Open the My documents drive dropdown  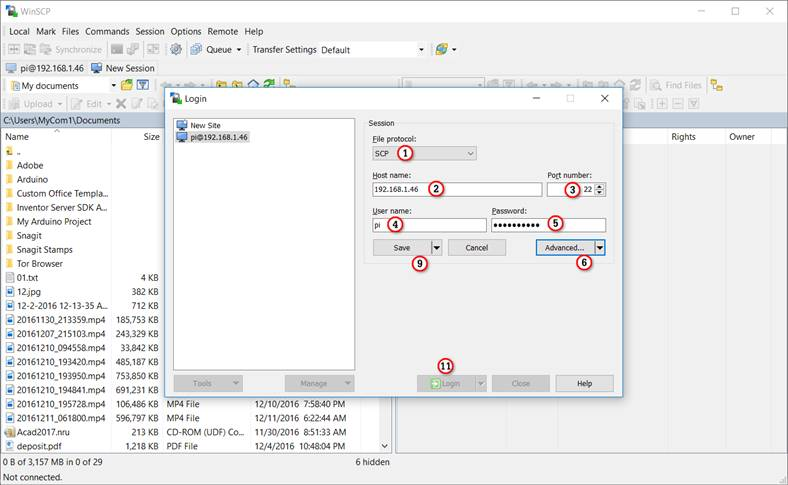click(114, 85)
